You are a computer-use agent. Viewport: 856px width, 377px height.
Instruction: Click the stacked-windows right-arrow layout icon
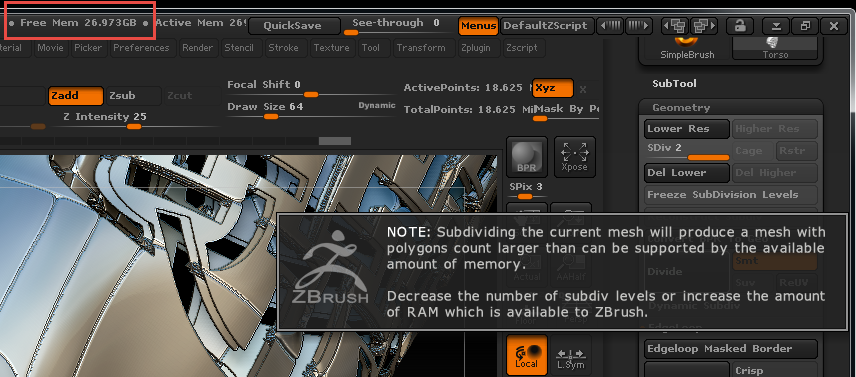tap(704, 26)
